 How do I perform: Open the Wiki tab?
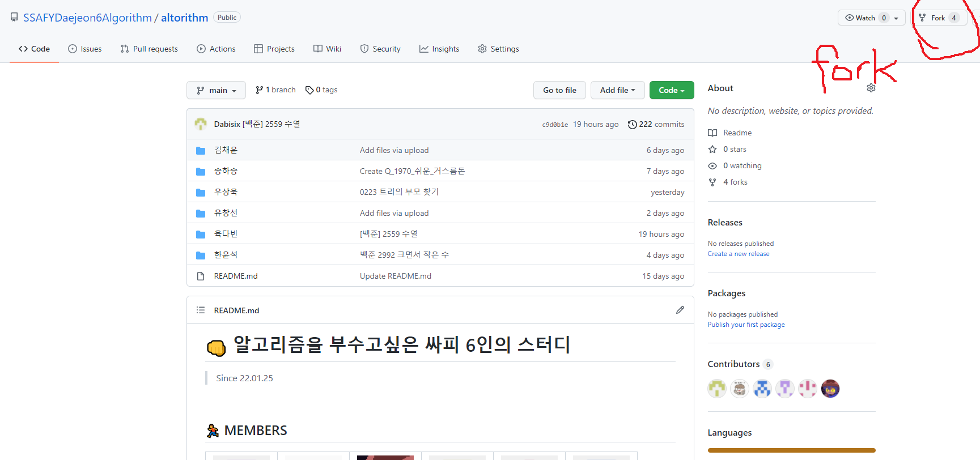328,49
